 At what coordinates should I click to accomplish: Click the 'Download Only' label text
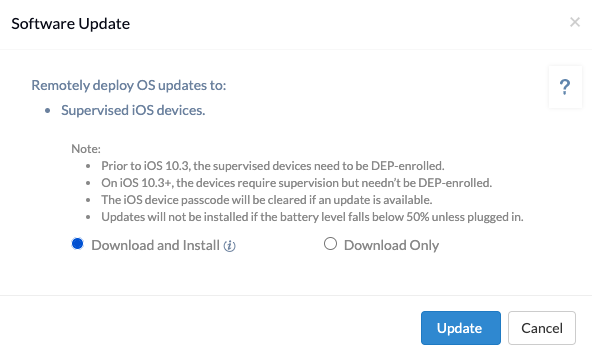(x=392, y=245)
